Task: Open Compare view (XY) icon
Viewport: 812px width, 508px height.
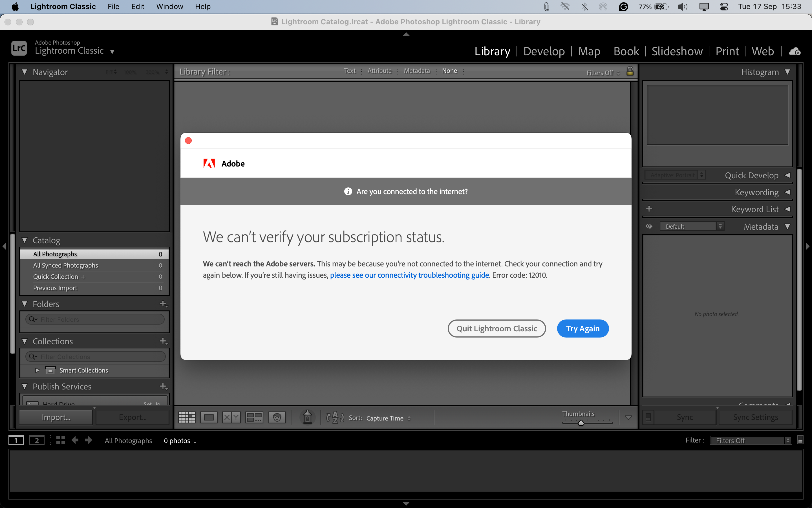Action: pos(231,418)
